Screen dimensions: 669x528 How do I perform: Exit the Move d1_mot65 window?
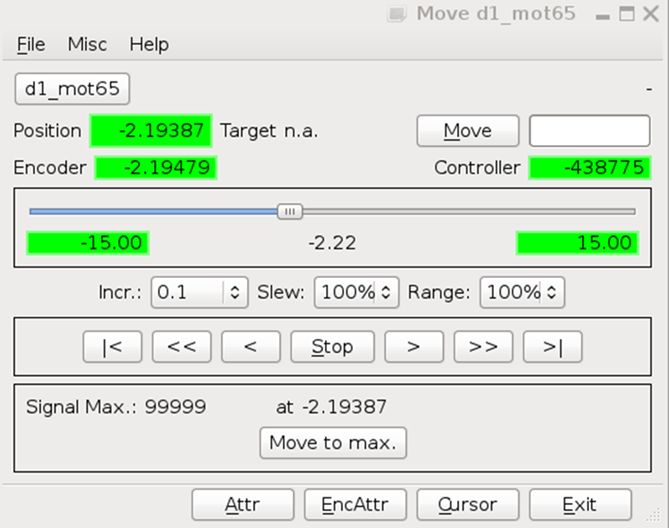pyautogui.click(x=580, y=505)
